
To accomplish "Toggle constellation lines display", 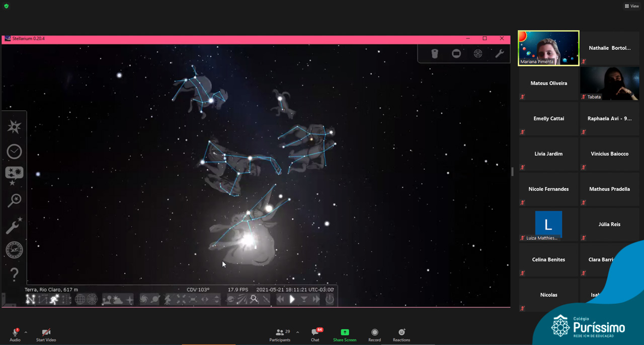I will pyautogui.click(x=31, y=300).
